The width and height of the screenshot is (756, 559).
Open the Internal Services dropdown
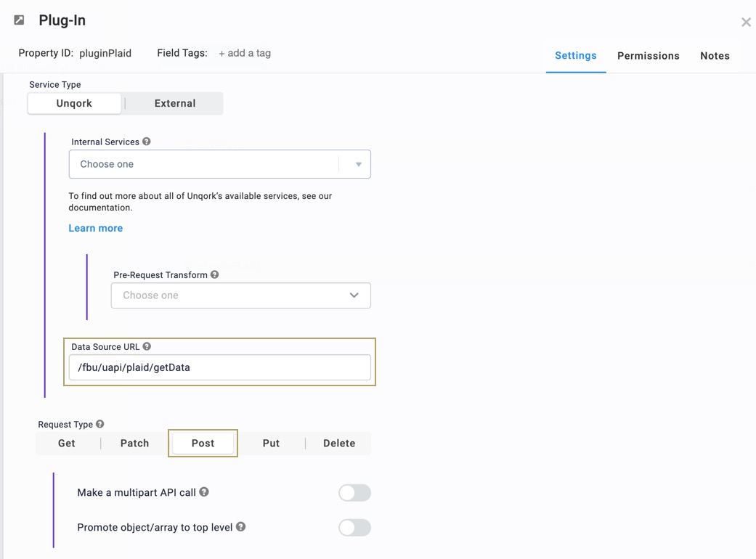click(219, 164)
